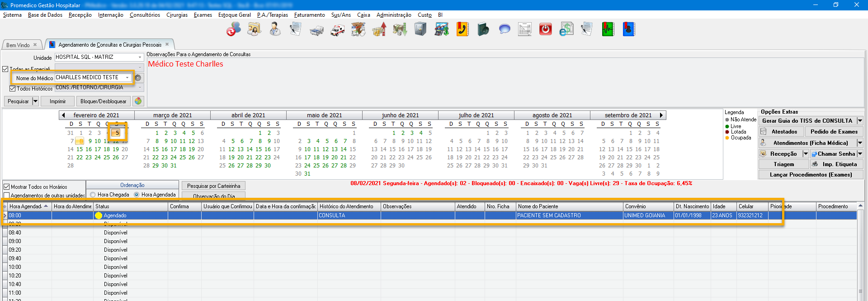This screenshot has height=301, width=868.
Task: Toggle Mostrar Todos os Horários checkbox
Action: click(7, 186)
